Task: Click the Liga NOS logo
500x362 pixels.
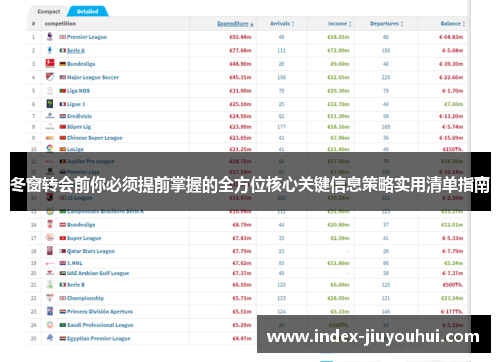Action: [x=50, y=91]
